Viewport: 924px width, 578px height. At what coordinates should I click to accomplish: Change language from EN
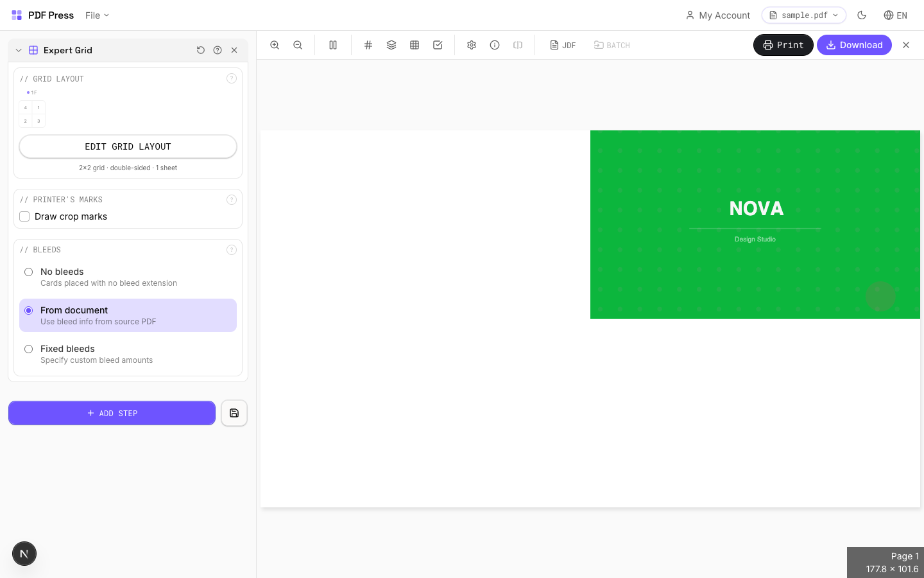[x=895, y=15]
